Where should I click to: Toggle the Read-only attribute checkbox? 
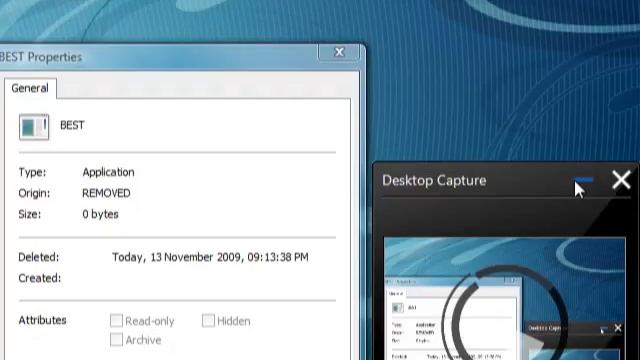pos(116,320)
